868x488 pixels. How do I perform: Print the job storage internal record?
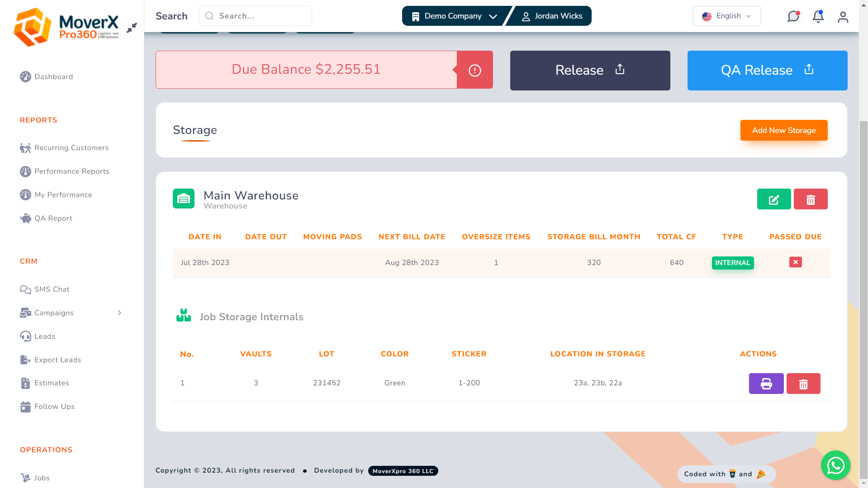tap(766, 383)
